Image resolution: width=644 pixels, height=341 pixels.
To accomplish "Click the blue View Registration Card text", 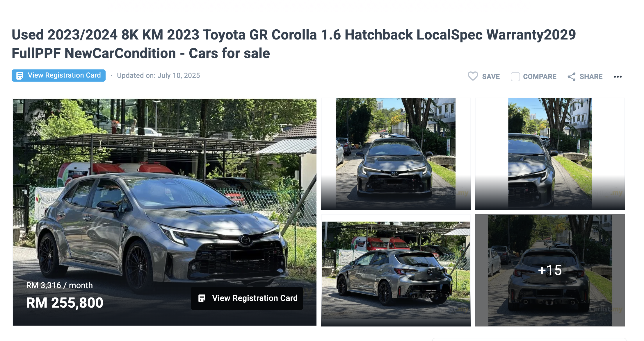I will pos(64,75).
